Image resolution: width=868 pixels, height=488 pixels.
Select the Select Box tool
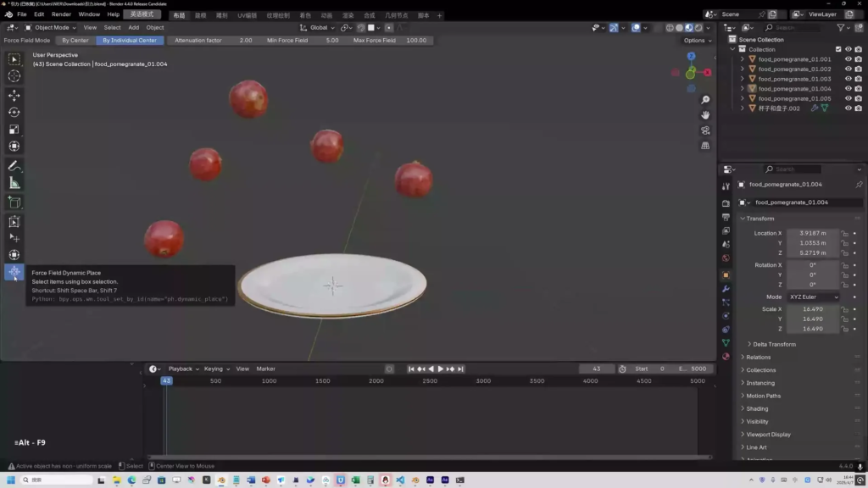tap(14, 59)
